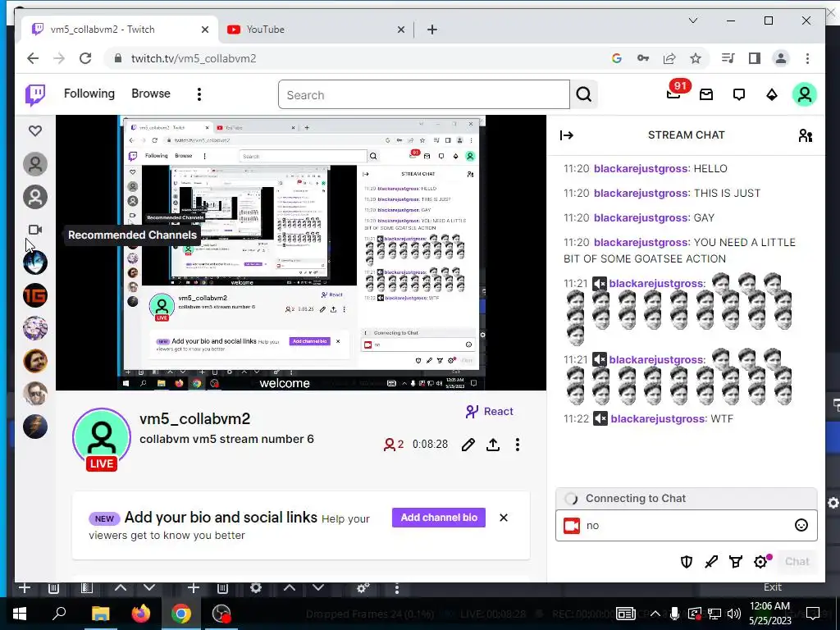Click the heart Followed Channels icon

tap(35, 130)
